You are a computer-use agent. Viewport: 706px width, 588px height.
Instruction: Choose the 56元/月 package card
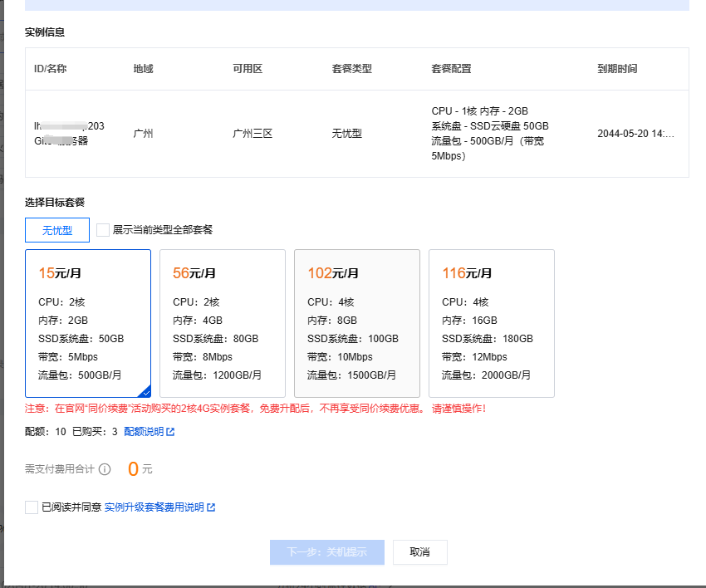[223, 323]
